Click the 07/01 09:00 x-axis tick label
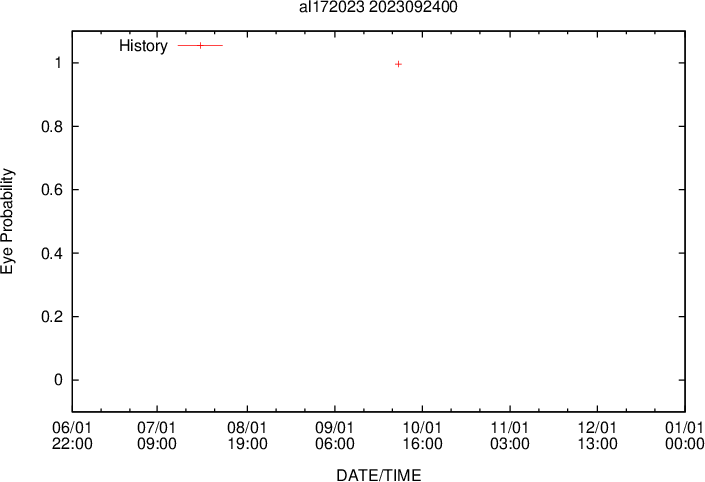Screen dimensions: 705x482 coord(159,435)
